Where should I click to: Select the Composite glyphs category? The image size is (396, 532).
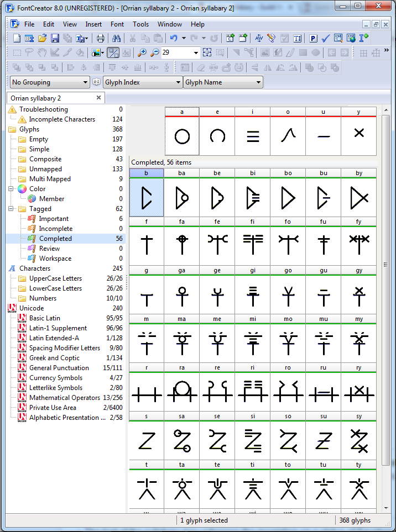click(x=45, y=159)
